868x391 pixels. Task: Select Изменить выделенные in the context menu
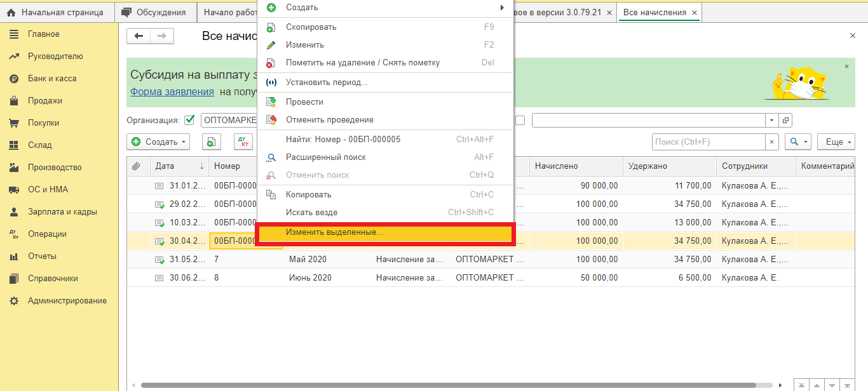[x=384, y=233]
